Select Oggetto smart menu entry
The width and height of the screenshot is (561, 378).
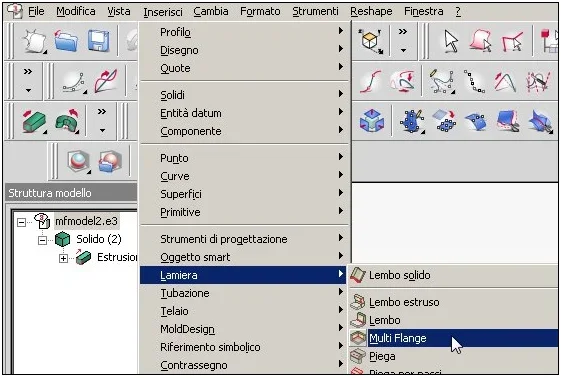(243, 257)
